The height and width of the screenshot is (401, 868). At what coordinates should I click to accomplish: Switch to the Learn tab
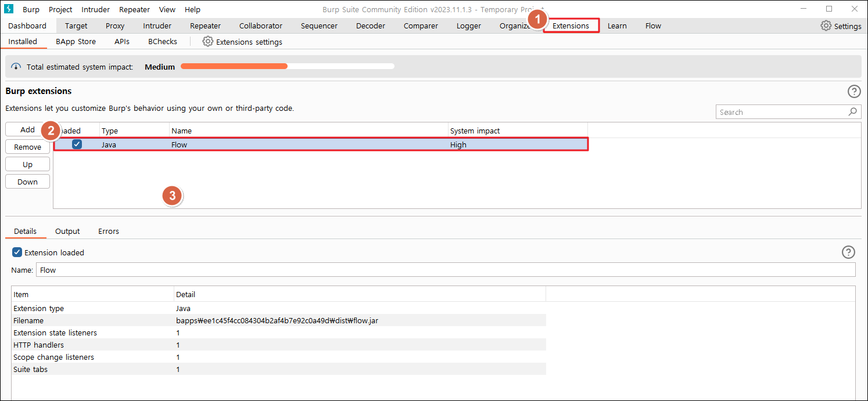pos(617,26)
